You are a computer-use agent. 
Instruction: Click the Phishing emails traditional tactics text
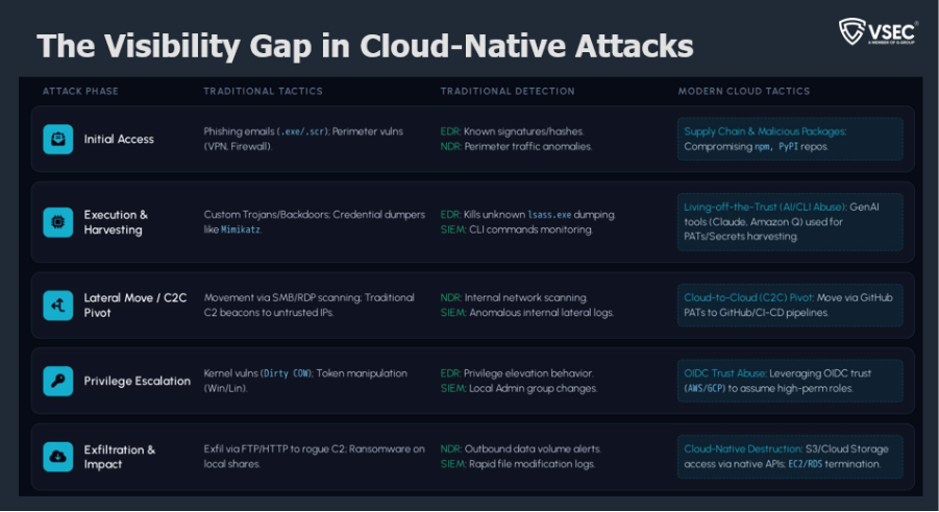(303, 139)
